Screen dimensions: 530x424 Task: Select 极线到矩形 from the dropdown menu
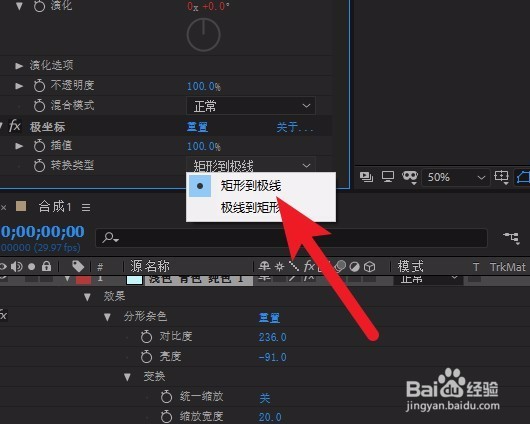(x=251, y=208)
